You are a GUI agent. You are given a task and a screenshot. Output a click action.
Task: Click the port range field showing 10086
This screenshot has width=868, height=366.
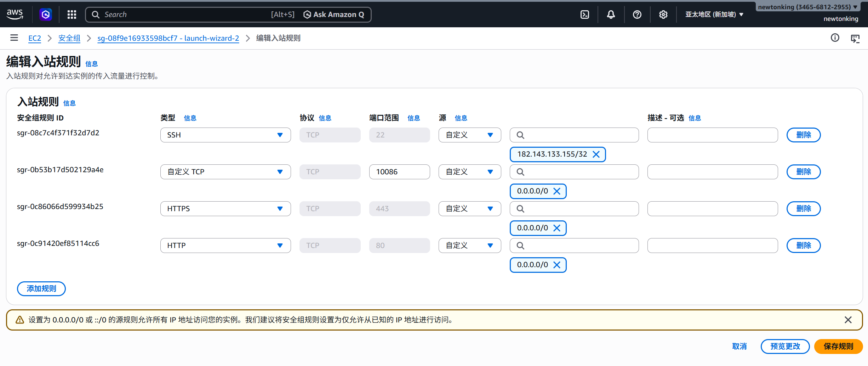tap(399, 172)
